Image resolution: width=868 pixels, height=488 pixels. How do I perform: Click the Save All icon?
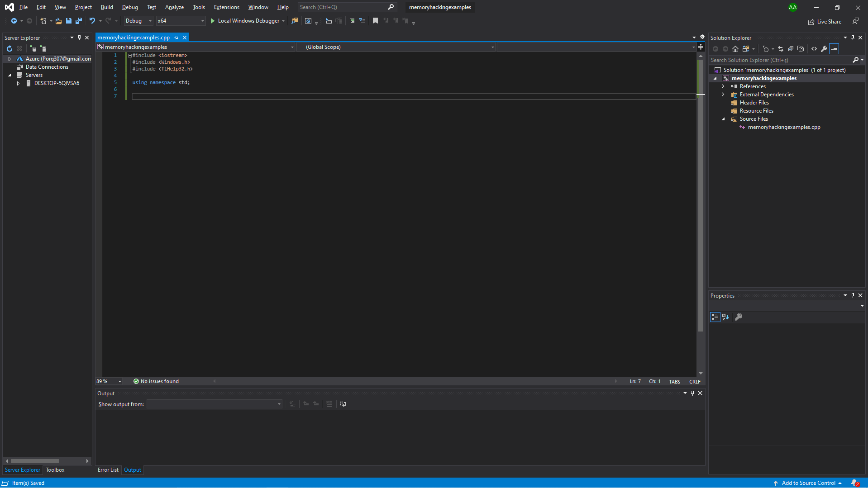(x=79, y=21)
